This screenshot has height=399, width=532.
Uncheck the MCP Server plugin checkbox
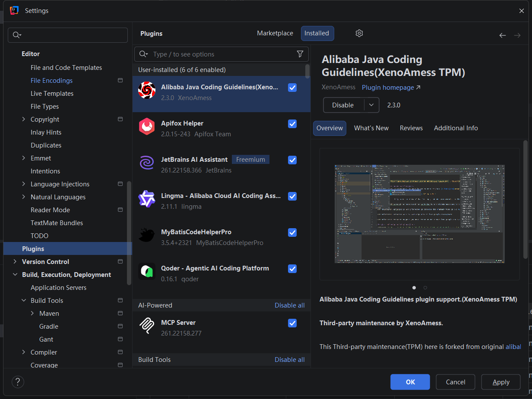tap(292, 323)
